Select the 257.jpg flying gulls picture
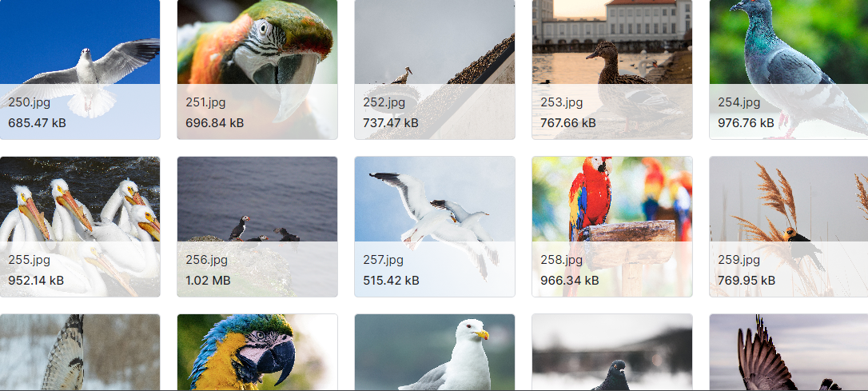The height and width of the screenshot is (391, 868). pos(435,226)
